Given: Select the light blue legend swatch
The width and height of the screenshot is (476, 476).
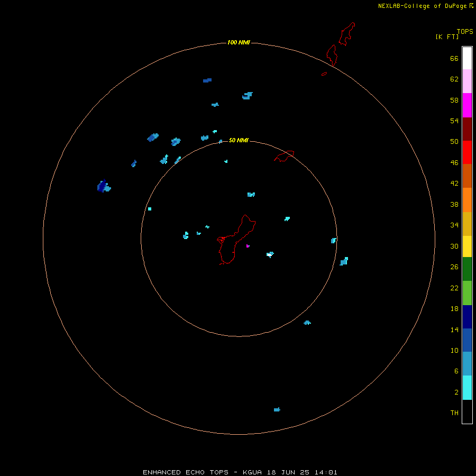Looking at the screenshot, I should pyautogui.click(x=467, y=364).
